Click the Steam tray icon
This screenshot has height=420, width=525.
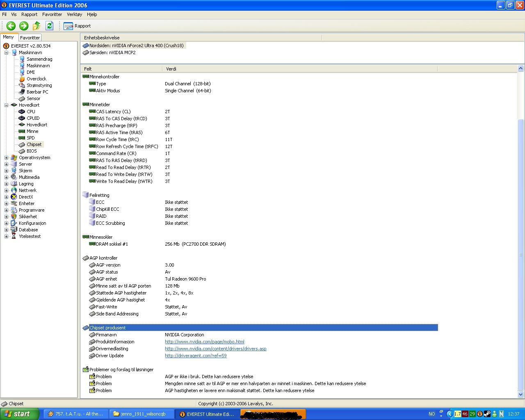pos(487,414)
